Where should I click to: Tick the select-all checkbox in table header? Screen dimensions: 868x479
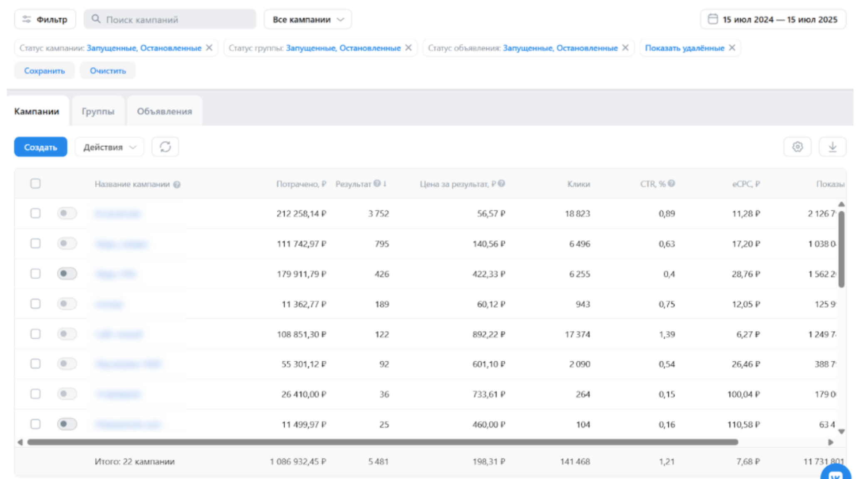[35, 184]
